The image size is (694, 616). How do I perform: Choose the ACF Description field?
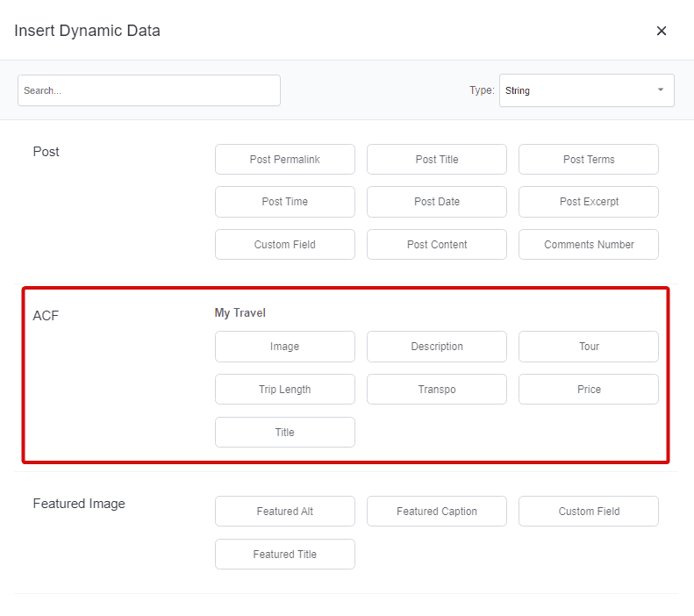(436, 347)
